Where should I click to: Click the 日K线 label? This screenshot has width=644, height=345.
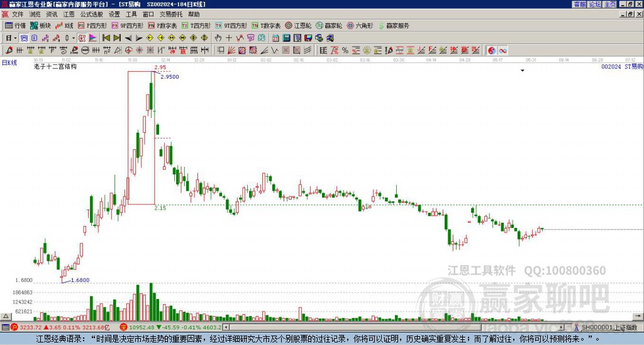point(9,63)
